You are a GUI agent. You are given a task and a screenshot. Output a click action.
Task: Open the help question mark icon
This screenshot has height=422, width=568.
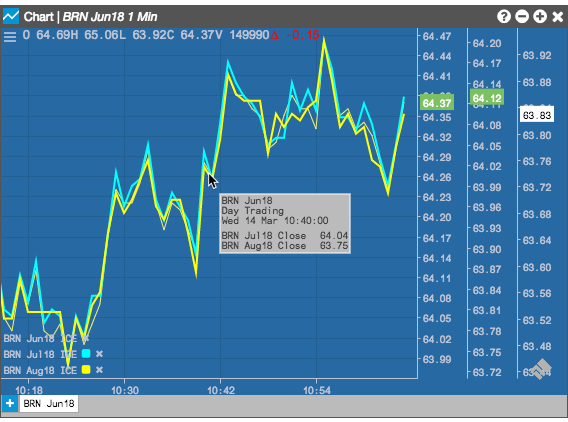coord(504,16)
